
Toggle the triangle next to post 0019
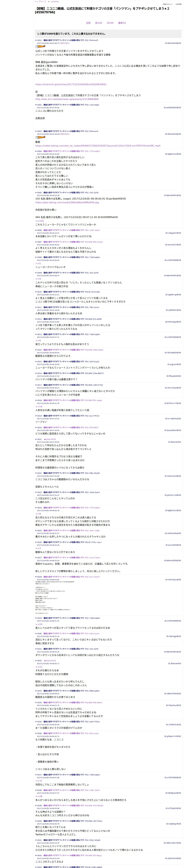click(x=36, y=416)
